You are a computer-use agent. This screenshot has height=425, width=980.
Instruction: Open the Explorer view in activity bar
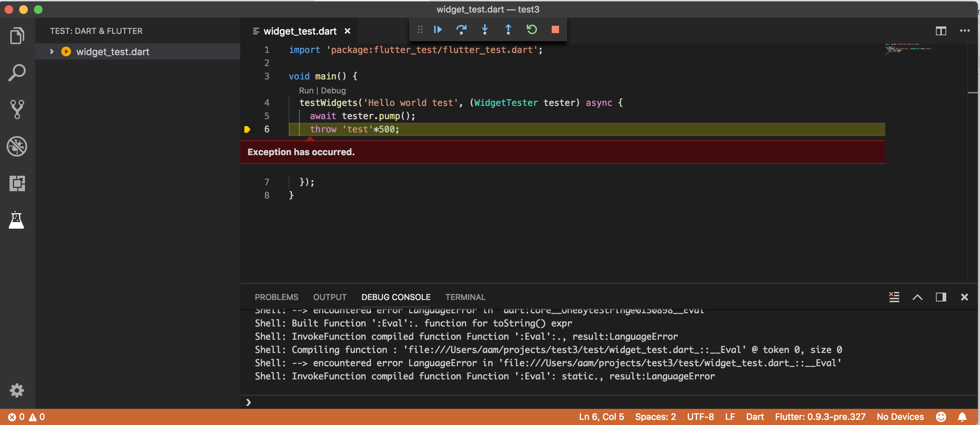coord(17,36)
